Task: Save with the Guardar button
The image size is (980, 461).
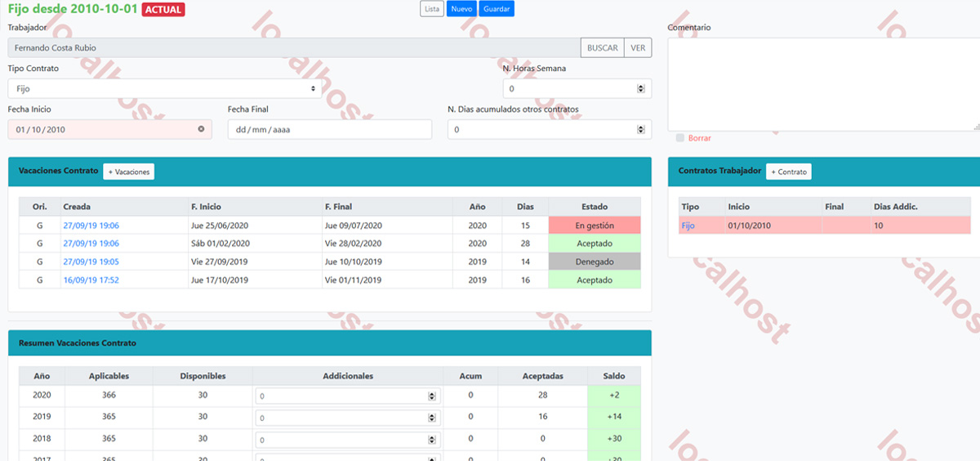Action: (497, 9)
